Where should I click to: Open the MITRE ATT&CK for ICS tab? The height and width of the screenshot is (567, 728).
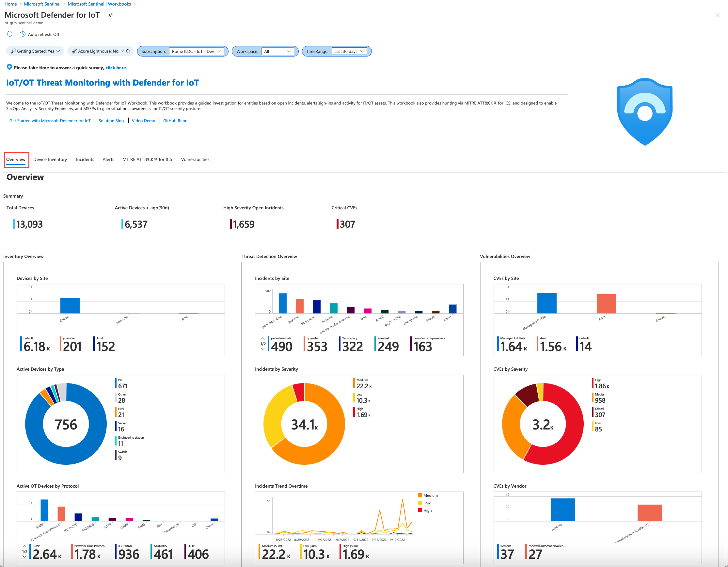tap(147, 159)
